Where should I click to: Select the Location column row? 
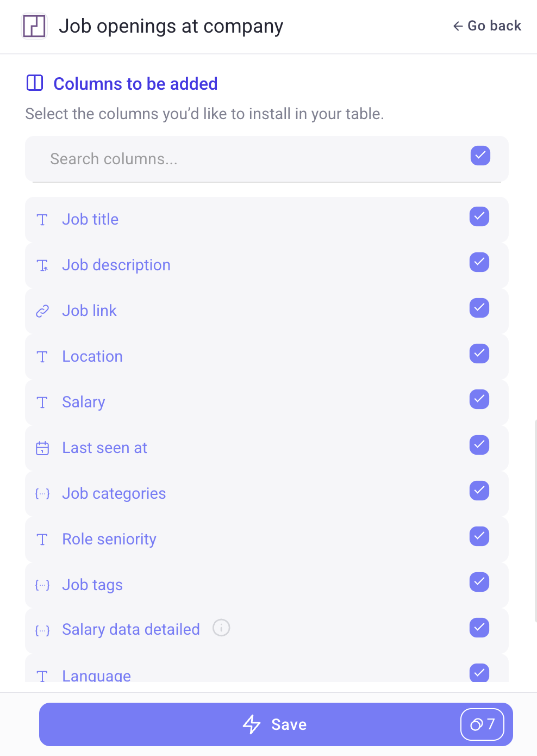coord(267,357)
